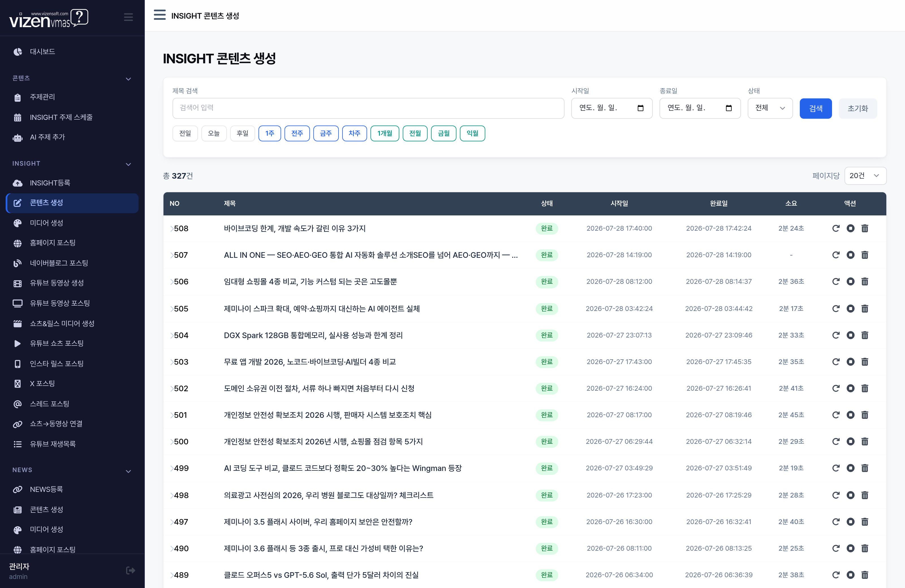This screenshot has height=588, width=905.
Task: Delete row 500 with the trash icon
Action: (x=865, y=442)
